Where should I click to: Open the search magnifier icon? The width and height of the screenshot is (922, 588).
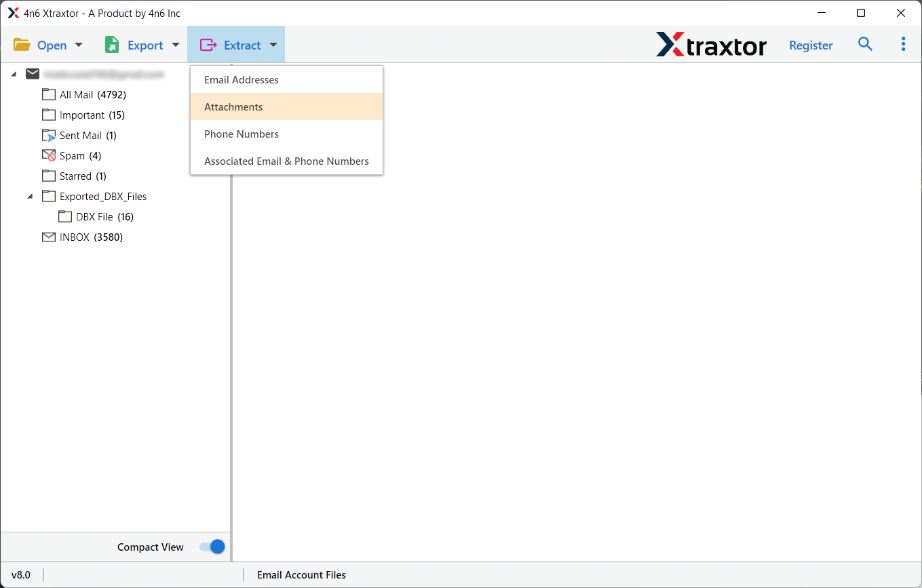865,43
